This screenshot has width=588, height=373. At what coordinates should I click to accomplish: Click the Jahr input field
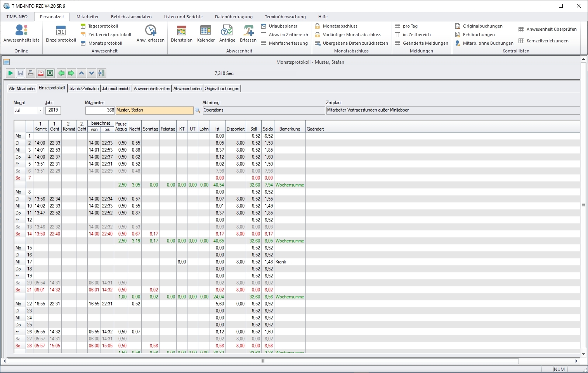53,110
